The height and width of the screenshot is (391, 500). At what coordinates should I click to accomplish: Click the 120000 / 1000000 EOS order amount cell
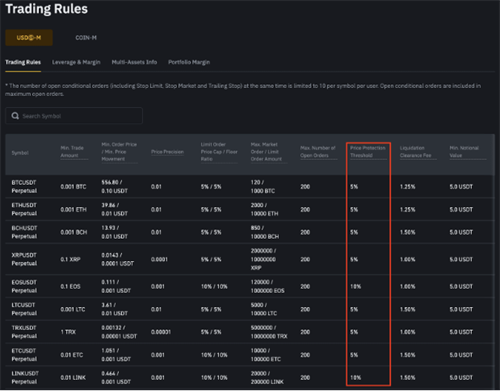[268, 287]
